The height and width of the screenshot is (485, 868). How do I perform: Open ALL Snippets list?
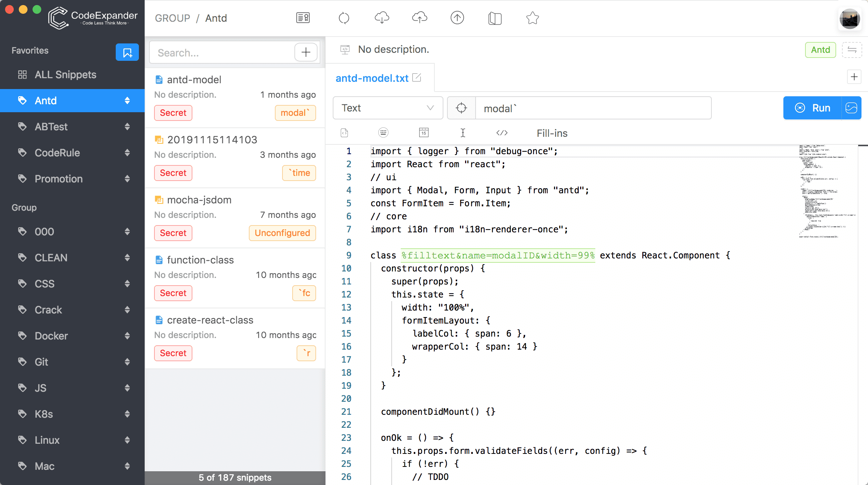[x=72, y=75]
